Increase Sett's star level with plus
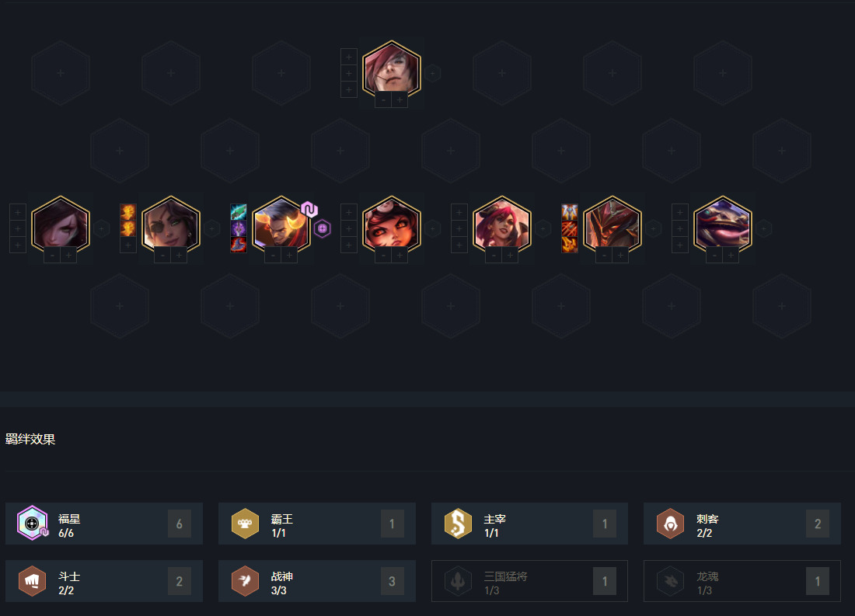This screenshot has height=616, width=855. click(400, 99)
